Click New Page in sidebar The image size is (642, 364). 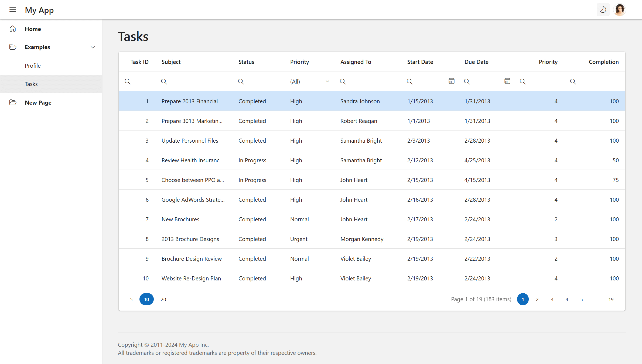[38, 102]
